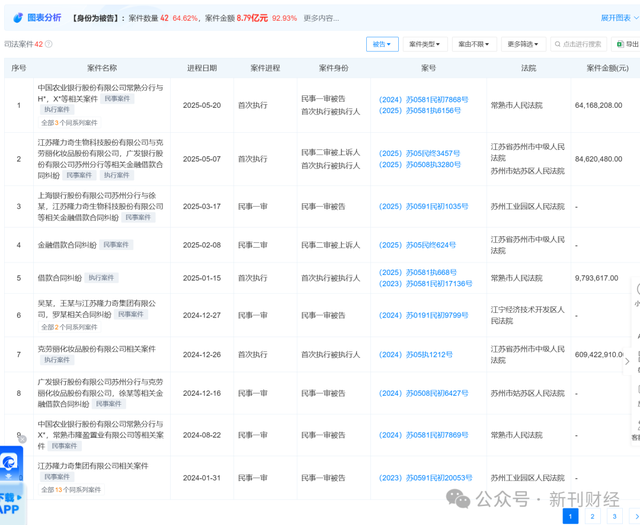This screenshot has width=640, height=525.
Task: Open case (2024)苏0581民初7868号
Action: click(423, 100)
